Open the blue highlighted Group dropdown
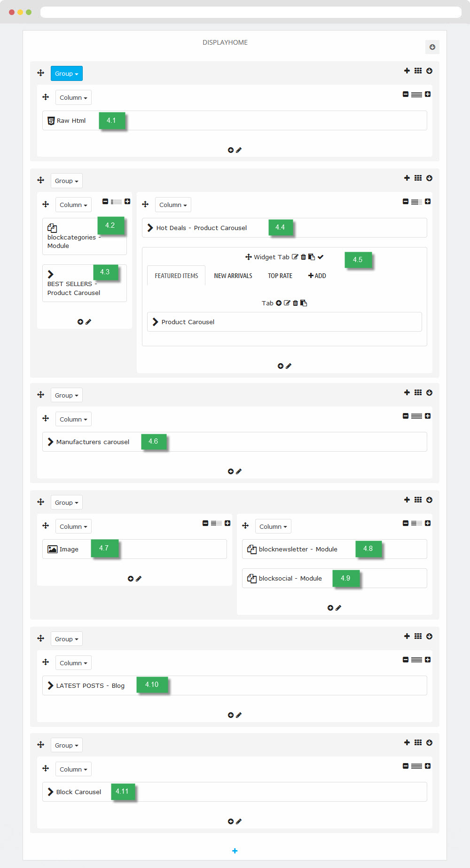This screenshot has width=470, height=868. [x=66, y=73]
